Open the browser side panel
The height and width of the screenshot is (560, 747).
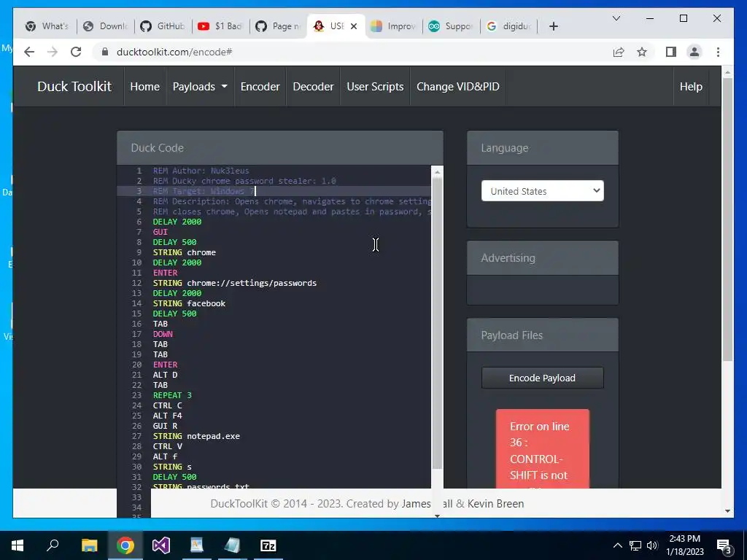(671, 52)
